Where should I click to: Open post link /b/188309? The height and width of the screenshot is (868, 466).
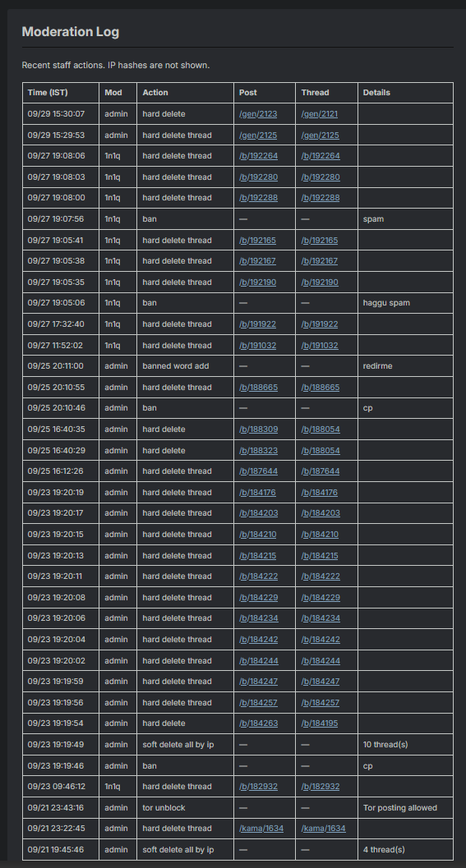pyautogui.click(x=258, y=429)
